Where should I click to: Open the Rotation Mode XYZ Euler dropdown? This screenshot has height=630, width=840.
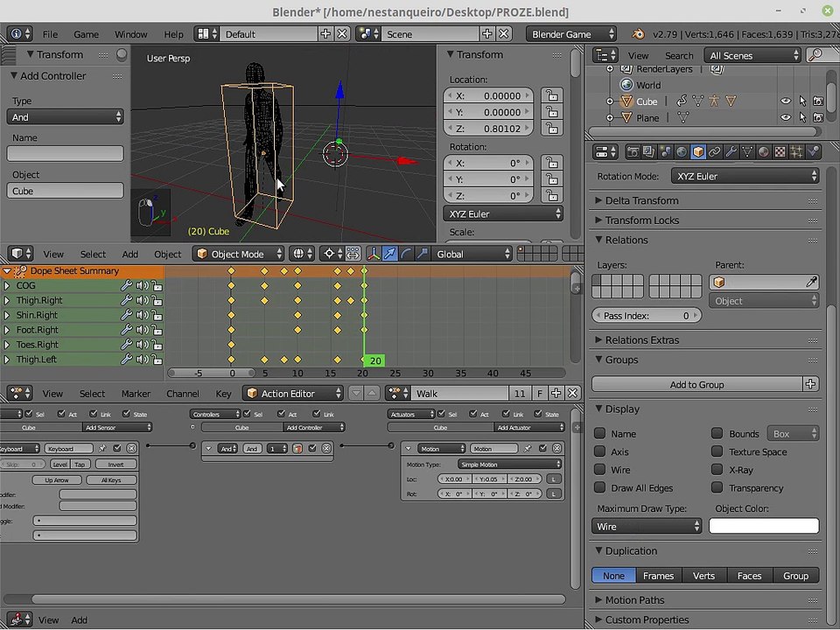745,176
